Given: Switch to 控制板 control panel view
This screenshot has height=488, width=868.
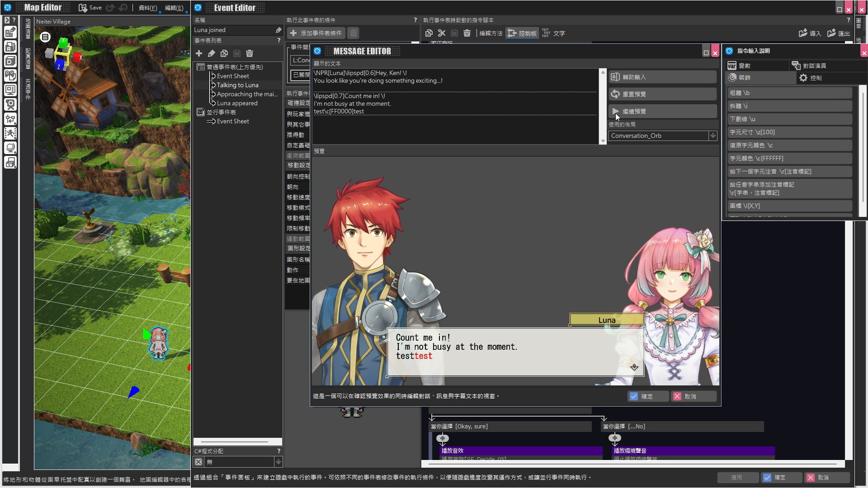Looking at the screenshot, I should (522, 33).
